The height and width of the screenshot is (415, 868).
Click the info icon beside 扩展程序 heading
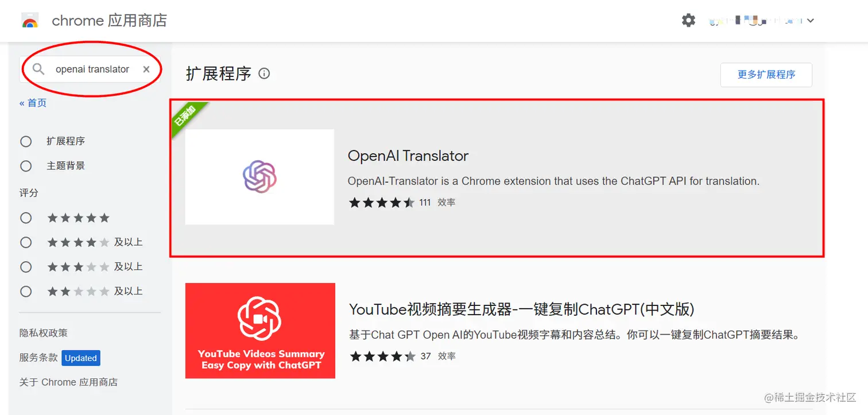(264, 73)
